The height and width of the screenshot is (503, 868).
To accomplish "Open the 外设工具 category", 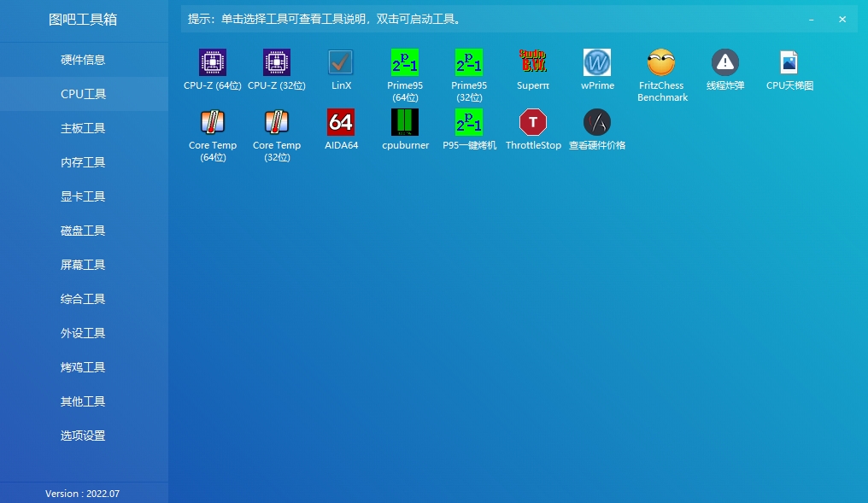I will point(84,333).
